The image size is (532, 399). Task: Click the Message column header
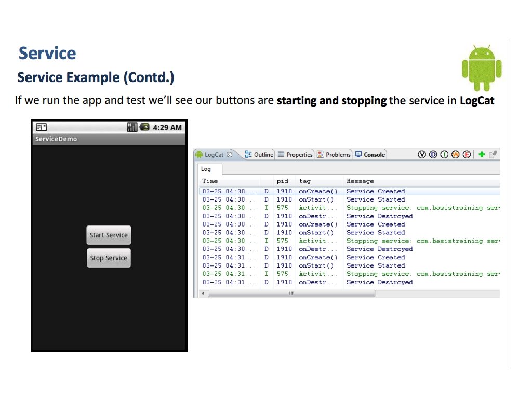[x=421, y=181]
